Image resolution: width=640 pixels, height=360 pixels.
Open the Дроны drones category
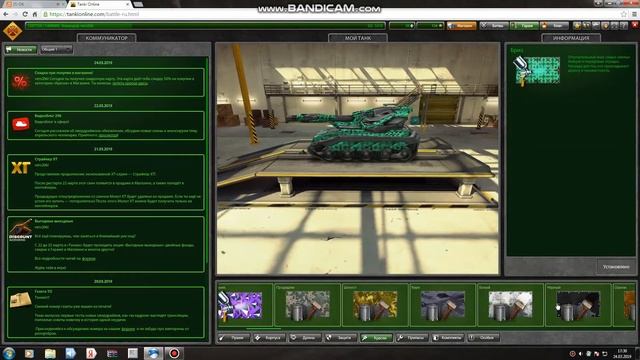tap(304, 338)
